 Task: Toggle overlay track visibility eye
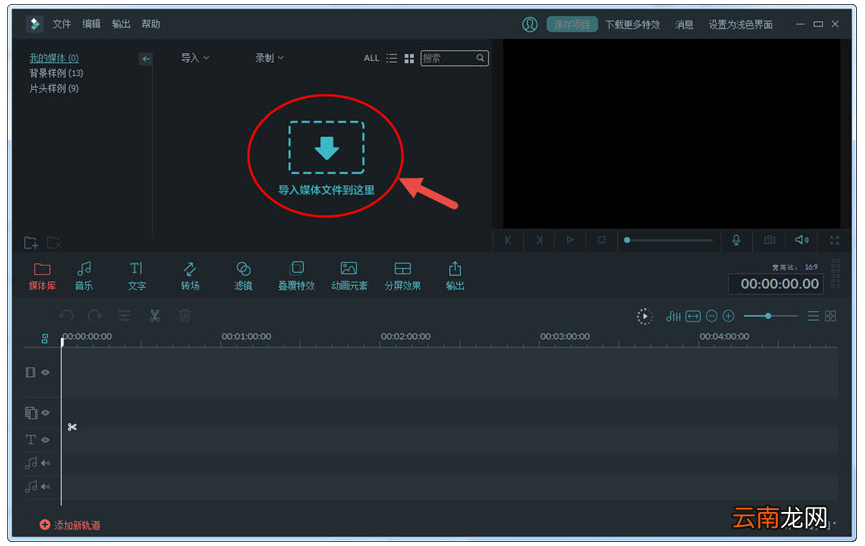coord(45,413)
